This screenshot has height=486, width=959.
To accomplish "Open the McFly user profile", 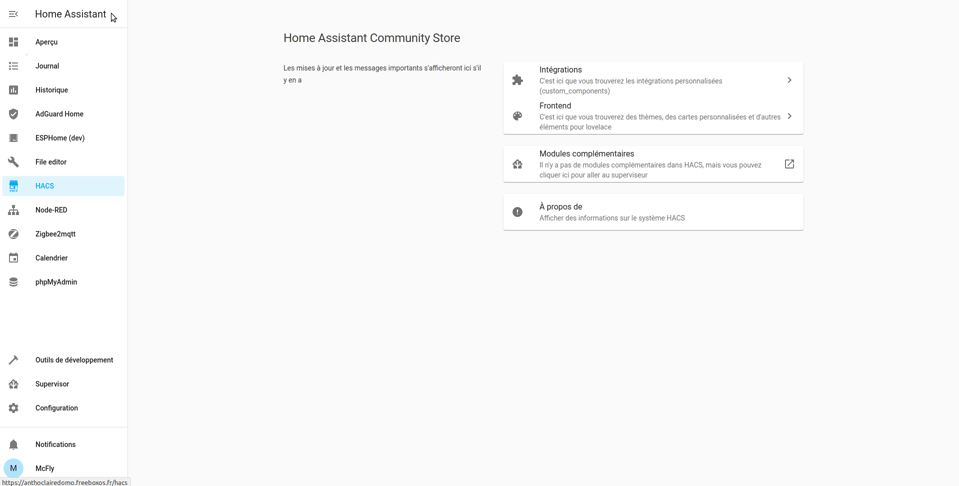I will [x=64, y=468].
